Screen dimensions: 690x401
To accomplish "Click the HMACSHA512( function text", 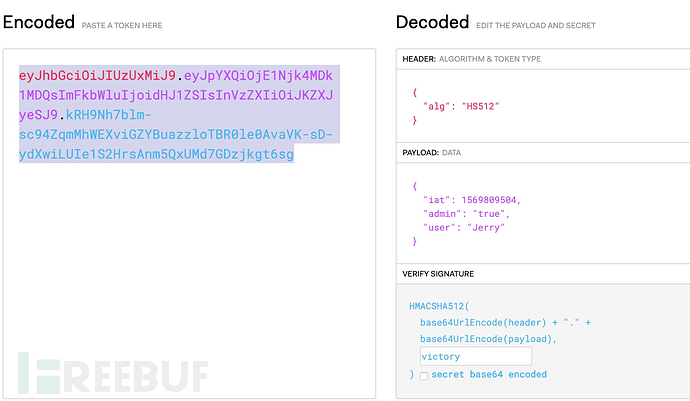I will pyautogui.click(x=445, y=305).
